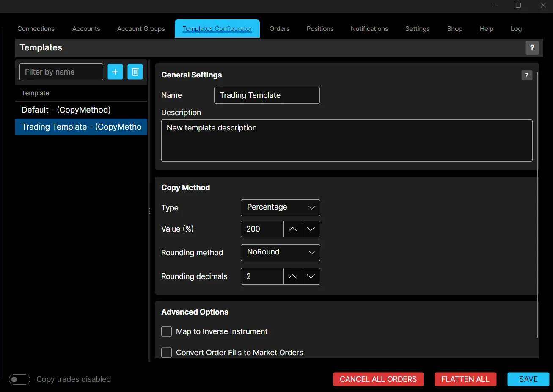Minimize the application window

coord(494,5)
